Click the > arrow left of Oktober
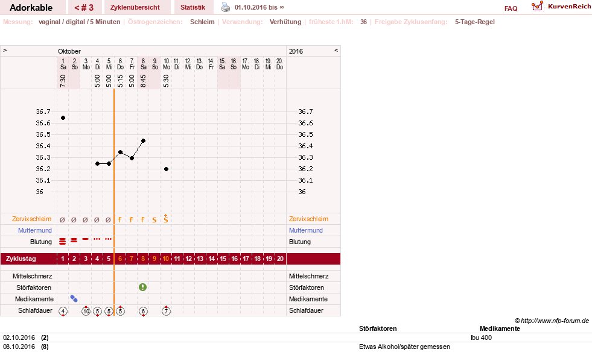 point(5,50)
